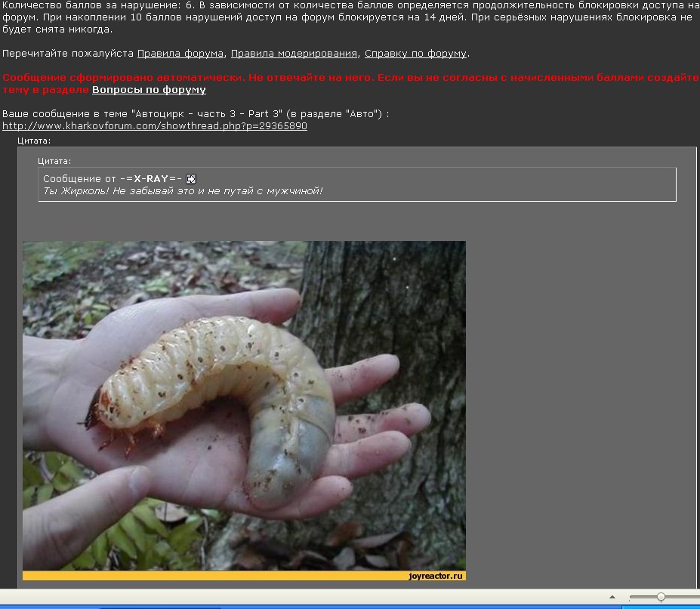Click the red warning text "Сообщение сформировано автоматически"
The image size is (700, 609).
point(124,78)
